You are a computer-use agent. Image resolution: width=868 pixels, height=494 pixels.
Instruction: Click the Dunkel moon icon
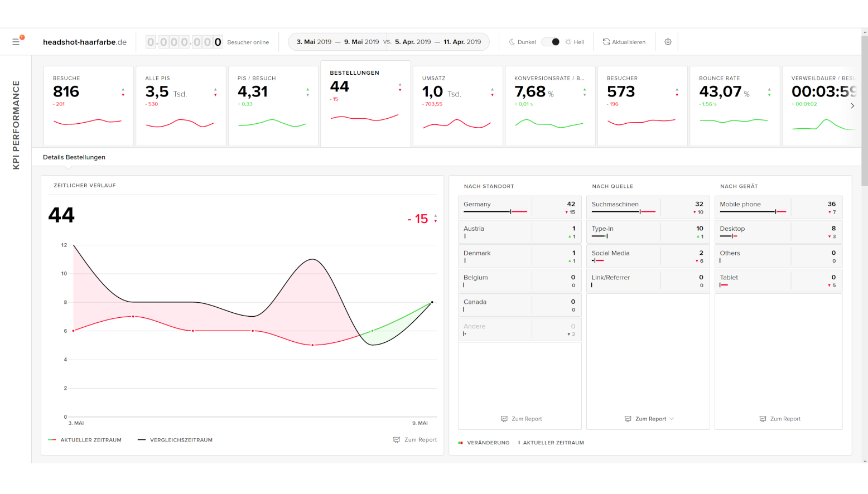pos(512,42)
